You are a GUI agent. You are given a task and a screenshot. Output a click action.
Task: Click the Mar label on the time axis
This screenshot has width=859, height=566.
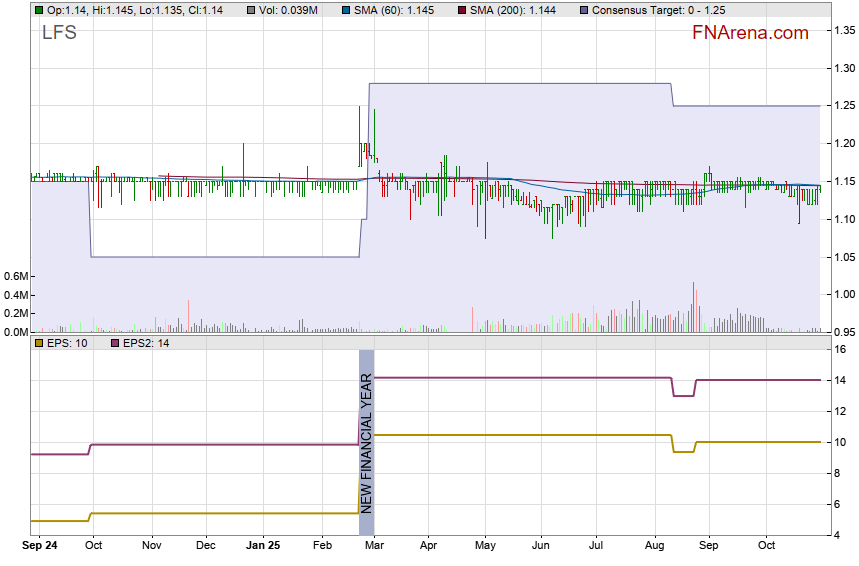tap(374, 547)
